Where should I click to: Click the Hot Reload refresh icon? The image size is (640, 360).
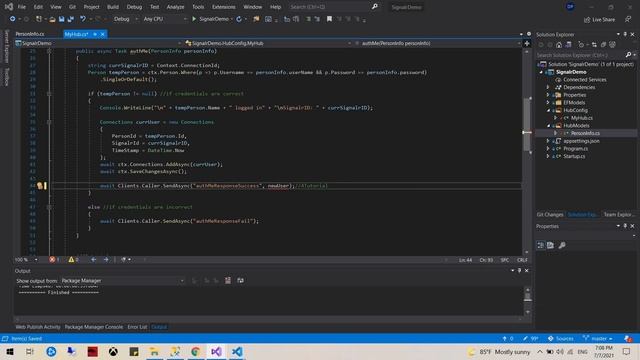(239, 19)
